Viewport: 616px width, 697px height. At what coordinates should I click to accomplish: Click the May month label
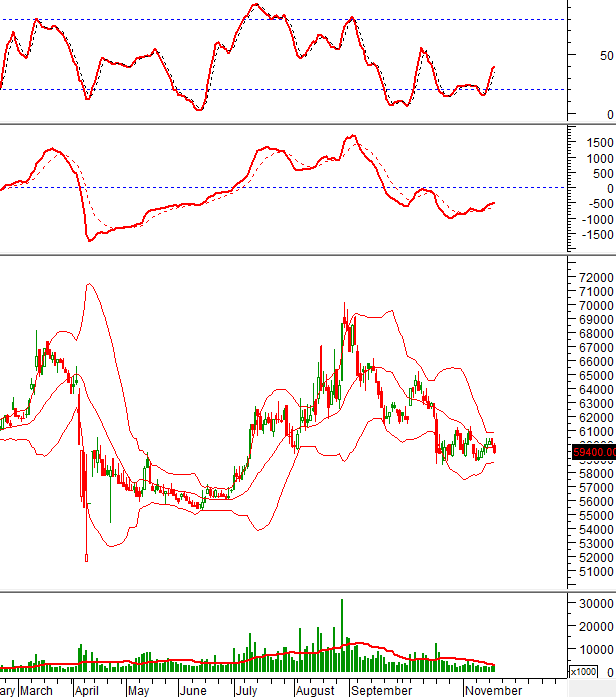(x=138, y=689)
